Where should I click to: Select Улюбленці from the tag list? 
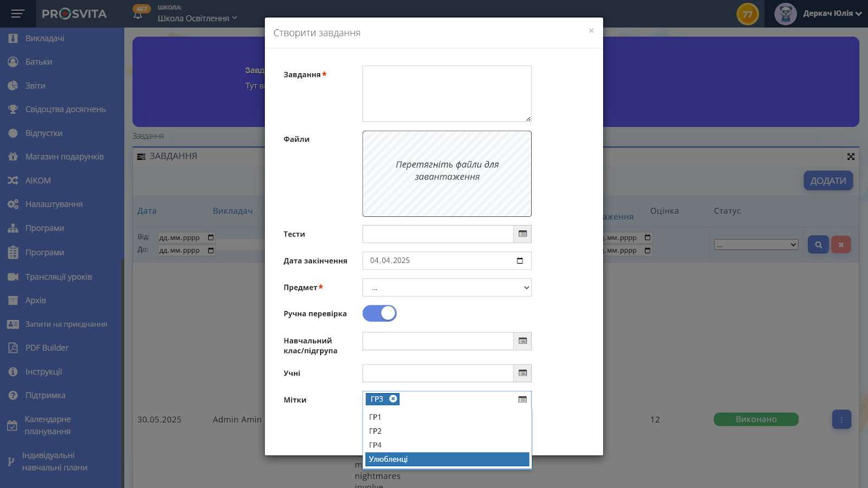click(x=446, y=459)
